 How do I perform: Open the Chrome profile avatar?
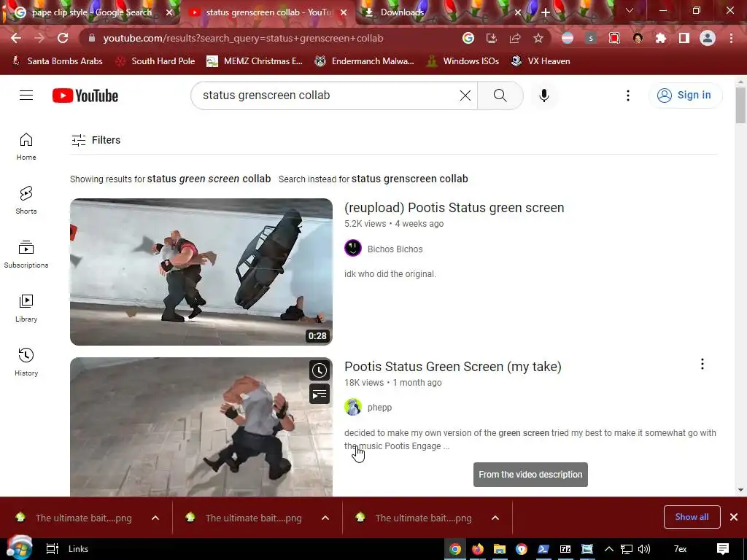point(708,38)
